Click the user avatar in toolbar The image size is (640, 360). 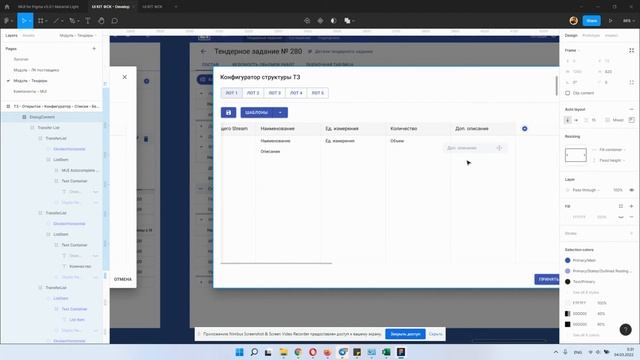point(573,20)
